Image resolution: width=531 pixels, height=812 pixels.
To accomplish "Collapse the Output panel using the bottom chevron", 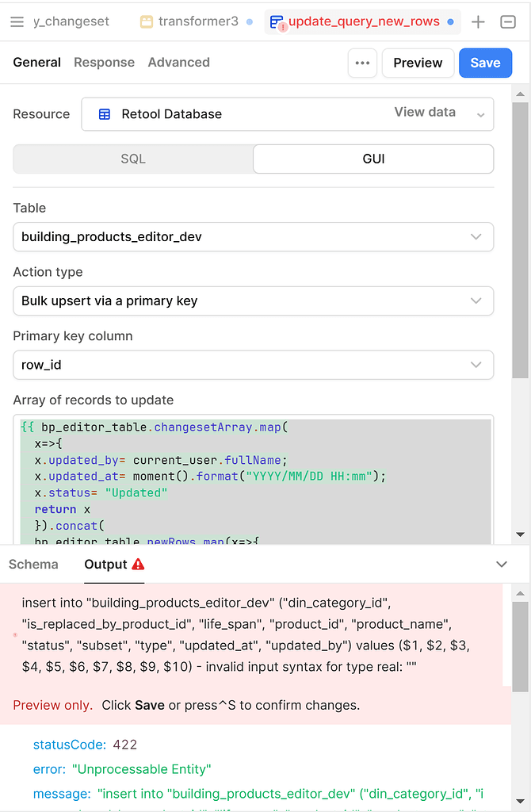I will 501,564.
